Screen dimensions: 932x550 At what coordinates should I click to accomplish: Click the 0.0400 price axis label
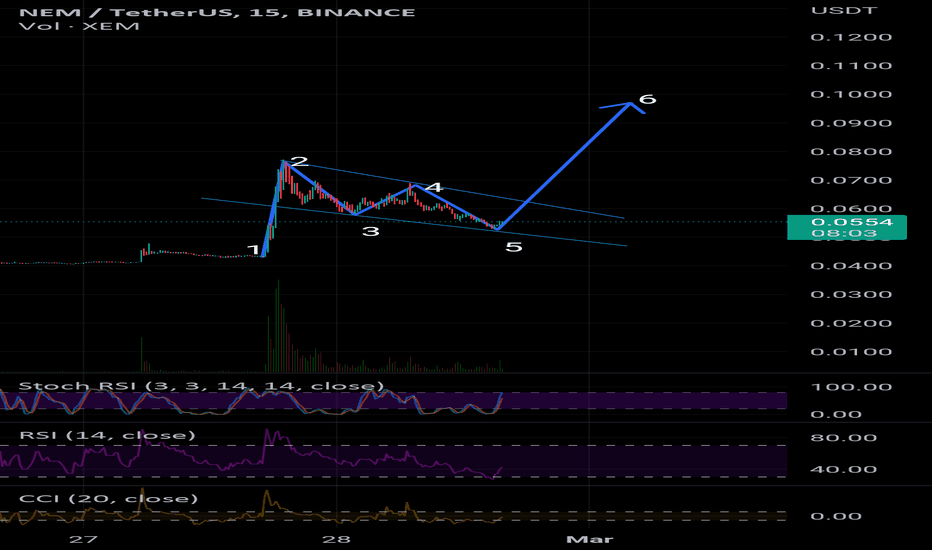[851, 266]
